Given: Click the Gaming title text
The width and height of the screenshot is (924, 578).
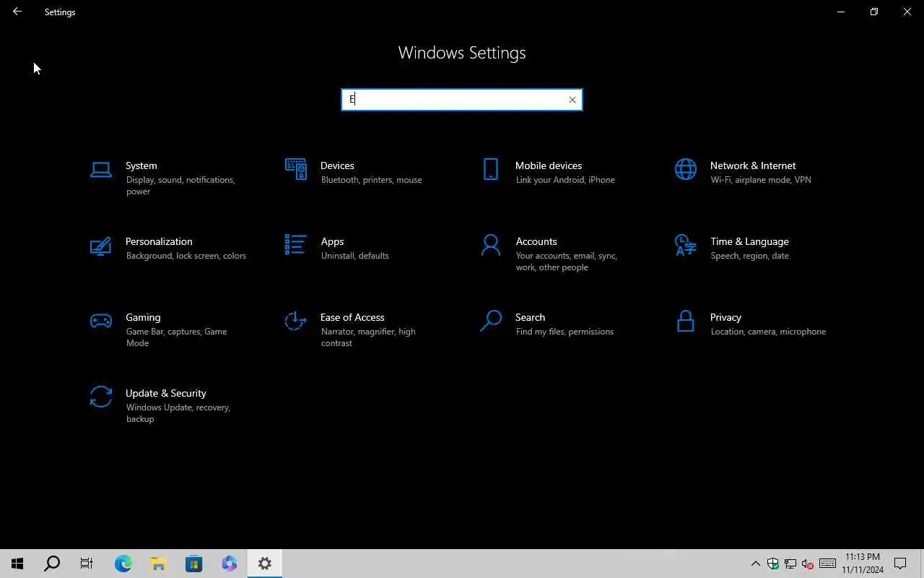Looking at the screenshot, I should point(143,317).
